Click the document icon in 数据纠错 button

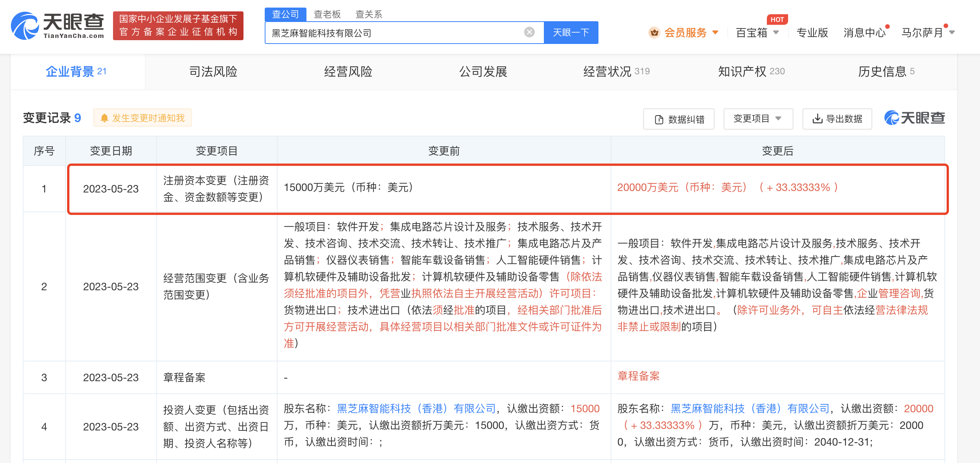(659, 119)
